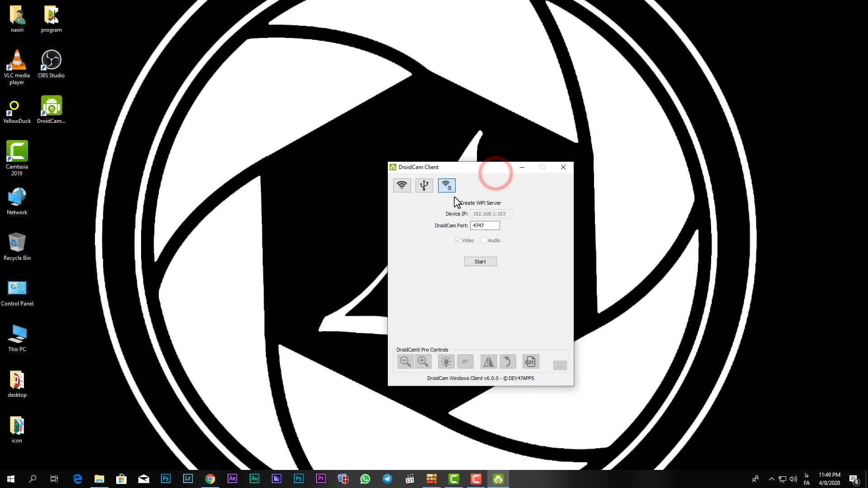
Task: Show hidden system tray icons chevron
Action: (x=772, y=479)
